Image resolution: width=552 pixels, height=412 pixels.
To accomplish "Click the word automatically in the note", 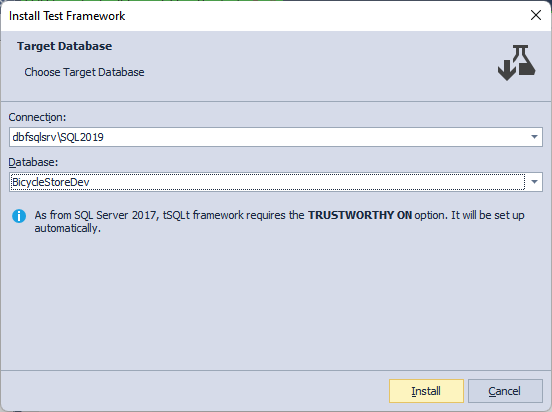I will click(68, 229).
